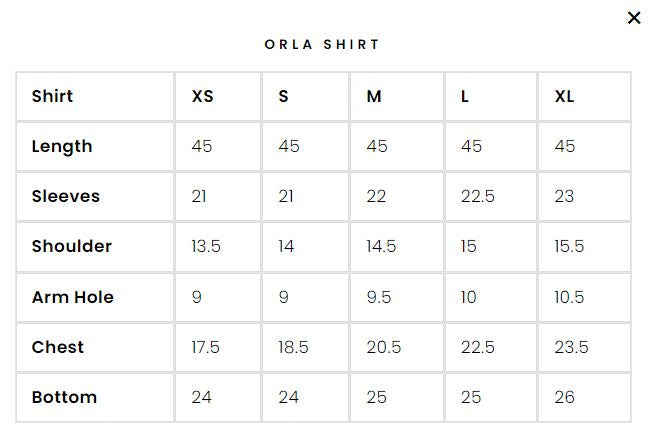Close the Orla Shirt size chart
651x435 pixels.
(633, 18)
